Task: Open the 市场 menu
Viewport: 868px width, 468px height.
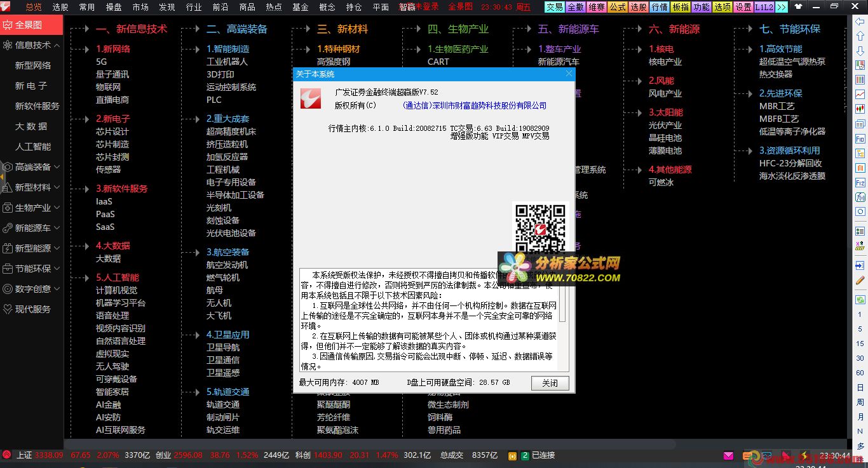Action: pyautogui.click(x=140, y=7)
